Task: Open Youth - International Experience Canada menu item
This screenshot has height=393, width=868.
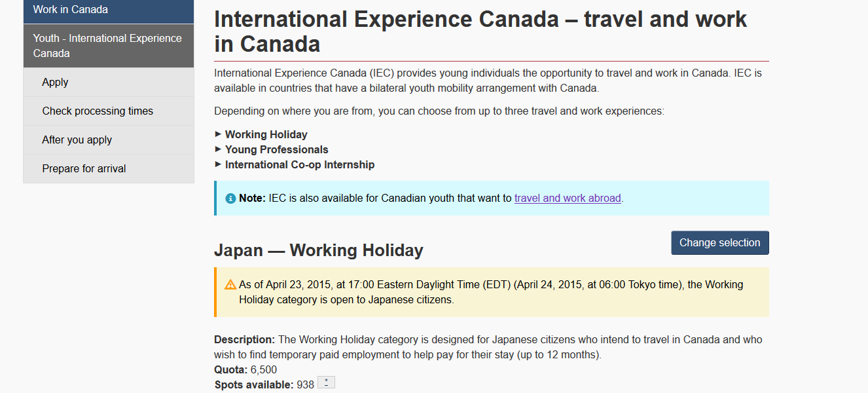Action: click(x=109, y=46)
